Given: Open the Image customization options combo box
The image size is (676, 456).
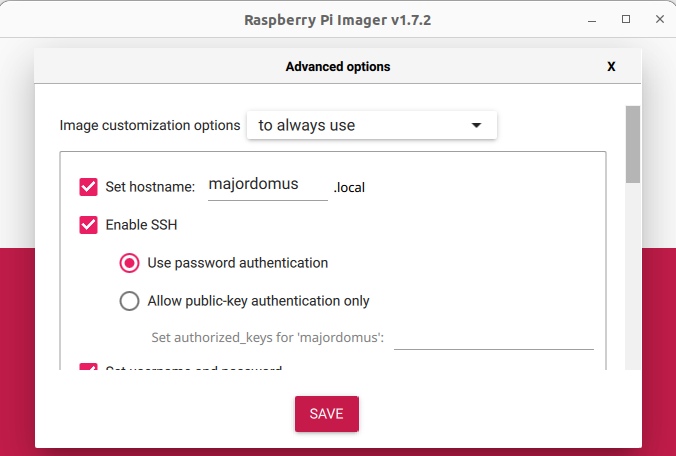Looking at the screenshot, I should point(371,126).
